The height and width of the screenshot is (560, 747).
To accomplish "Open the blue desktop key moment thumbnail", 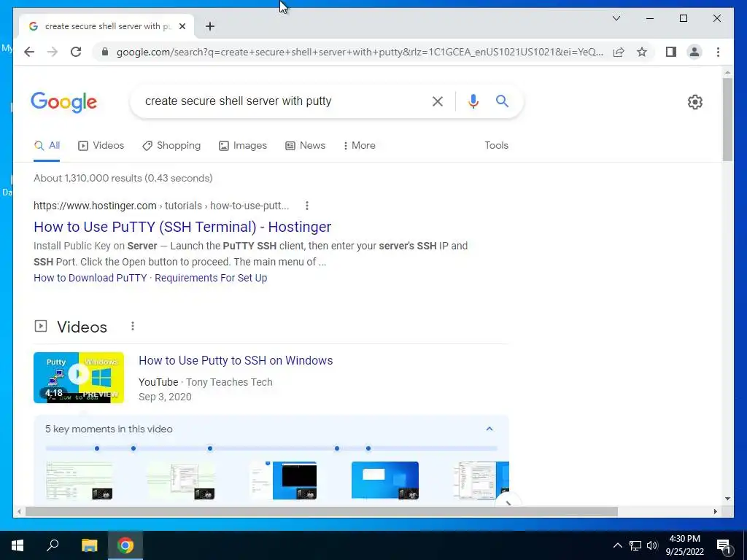I will (x=385, y=481).
